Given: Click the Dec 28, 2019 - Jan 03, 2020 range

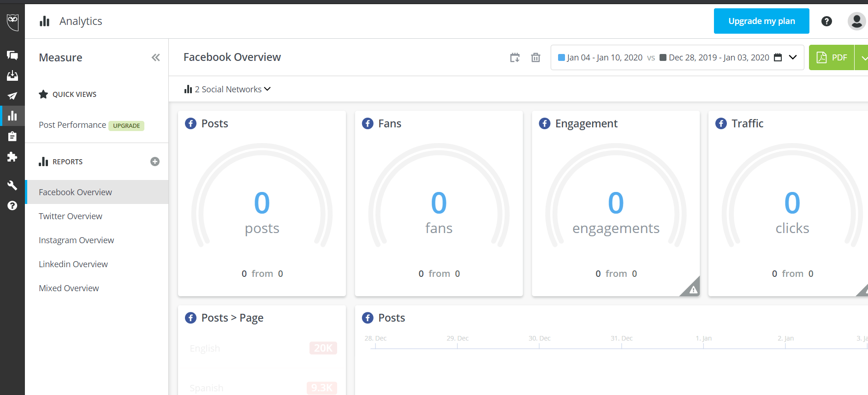Looking at the screenshot, I should click(x=719, y=58).
